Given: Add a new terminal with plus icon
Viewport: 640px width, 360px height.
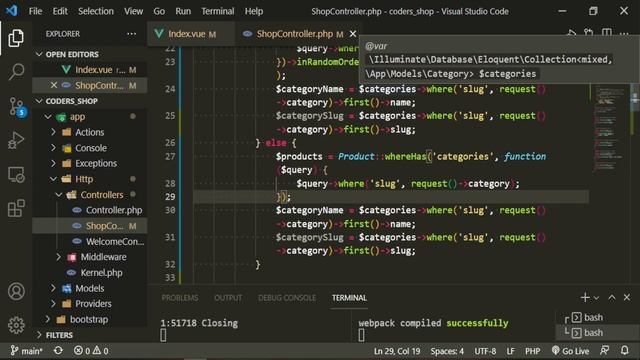Looking at the screenshot, I should [x=585, y=298].
